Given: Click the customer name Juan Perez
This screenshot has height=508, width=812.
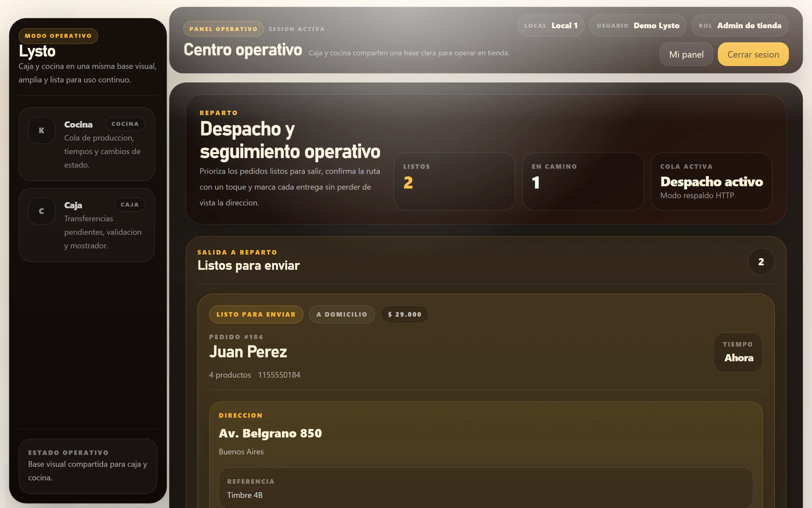Looking at the screenshot, I should (x=248, y=352).
